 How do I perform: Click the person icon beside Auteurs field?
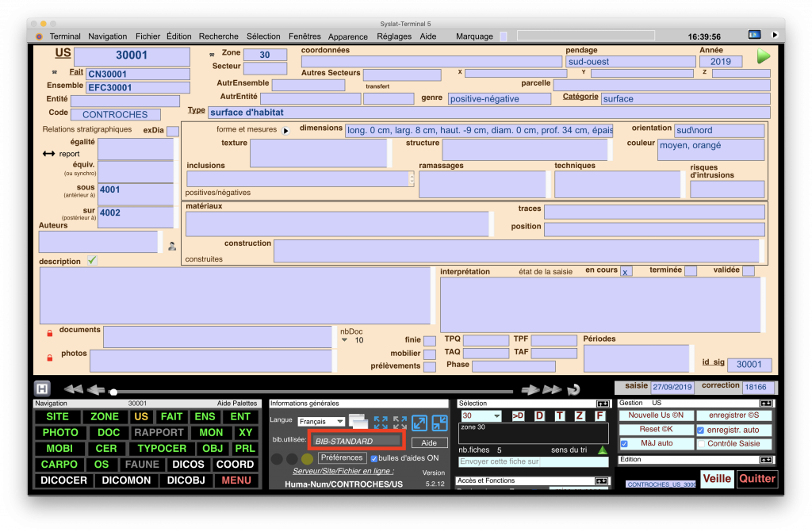pos(172,246)
